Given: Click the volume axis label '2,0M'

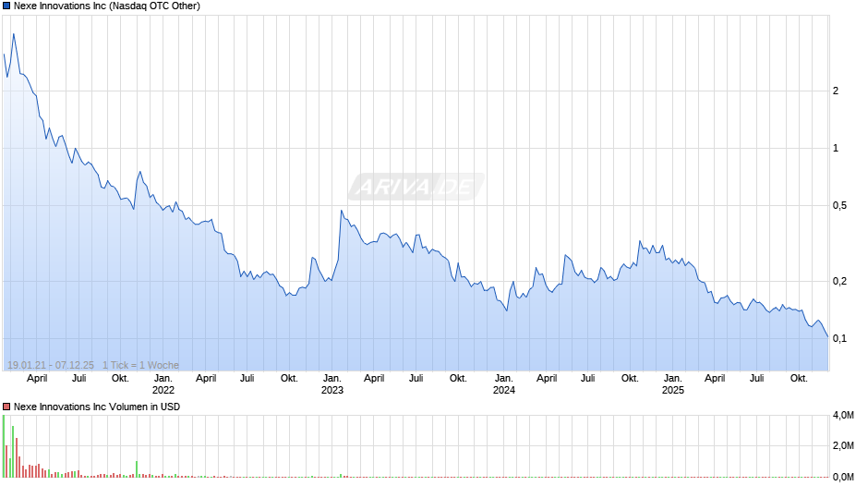Looking at the screenshot, I should click(x=844, y=446).
